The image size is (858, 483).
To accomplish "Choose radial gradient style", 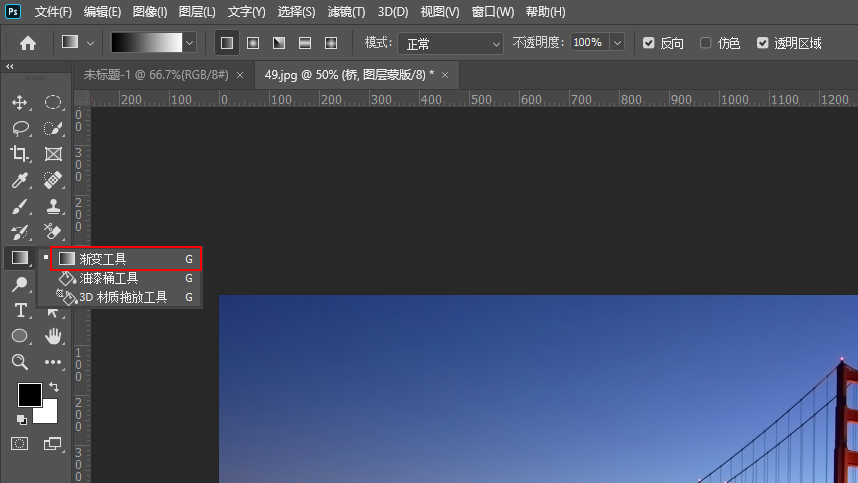I will (253, 43).
